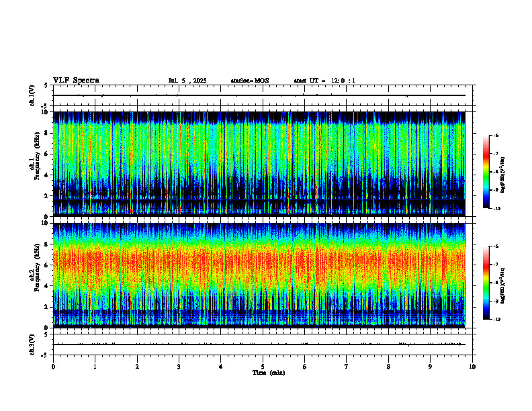This screenshot has width=532, height=411.
Task: Click inside the ch.1 voltage waveform strip
Action: pyautogui.click(x=263, y=95)
